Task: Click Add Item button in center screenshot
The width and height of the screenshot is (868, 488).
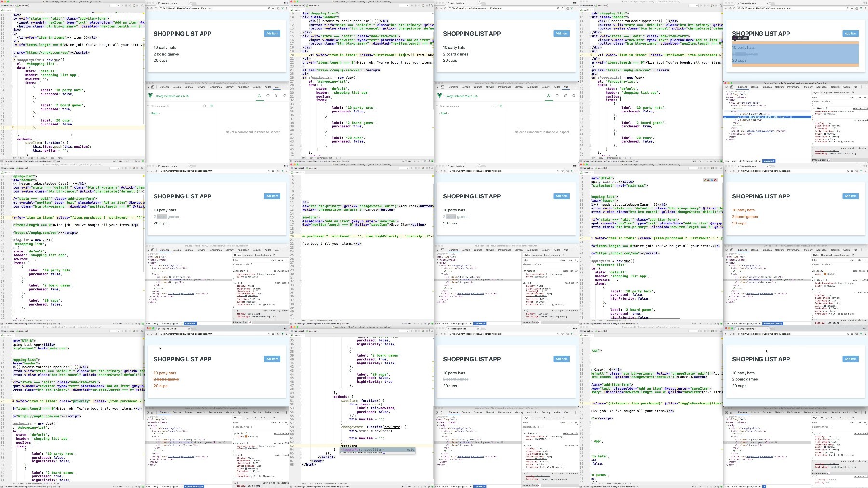Action: [x=561, y=196]
